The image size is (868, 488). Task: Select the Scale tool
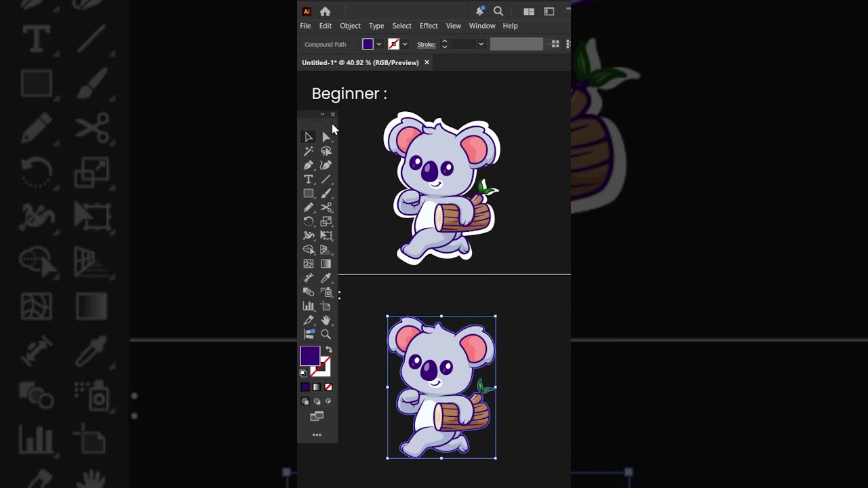(x=326, y=222)
